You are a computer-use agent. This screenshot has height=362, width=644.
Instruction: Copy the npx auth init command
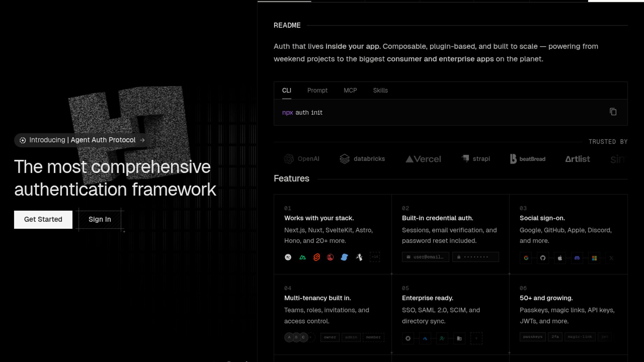(x=613, y=112)
